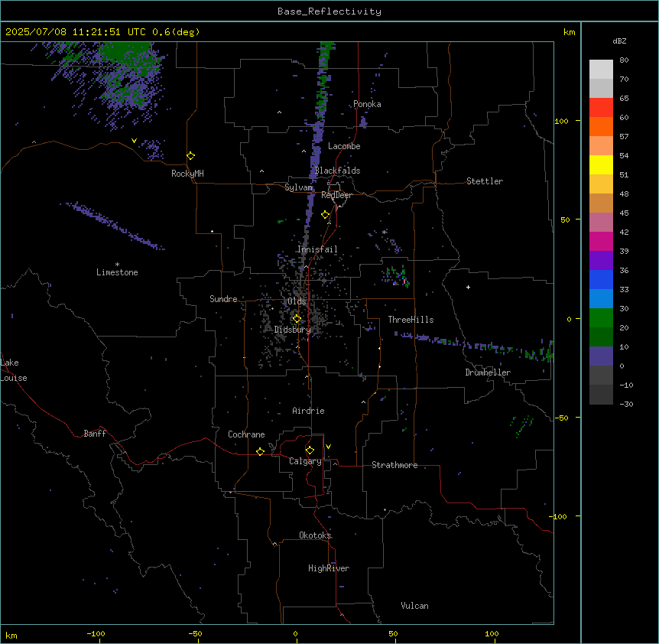
Task: Click the Banff label
Action: (x=95, y=434)
